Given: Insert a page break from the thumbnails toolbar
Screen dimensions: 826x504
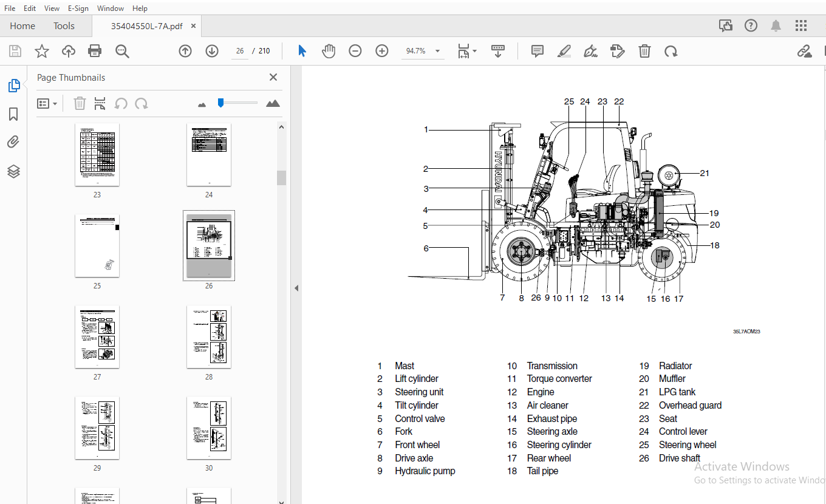Looking at the screenshot, I should (x=100, y=104).
